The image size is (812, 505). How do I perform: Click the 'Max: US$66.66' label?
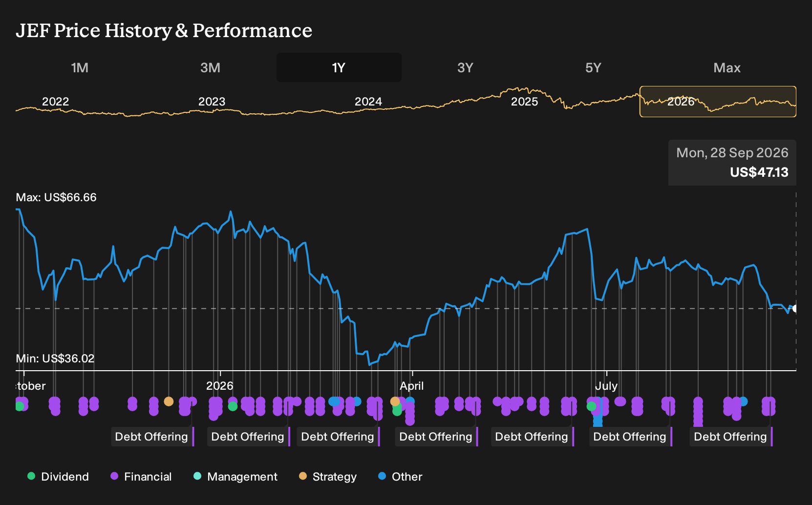[x=56, y=197]
